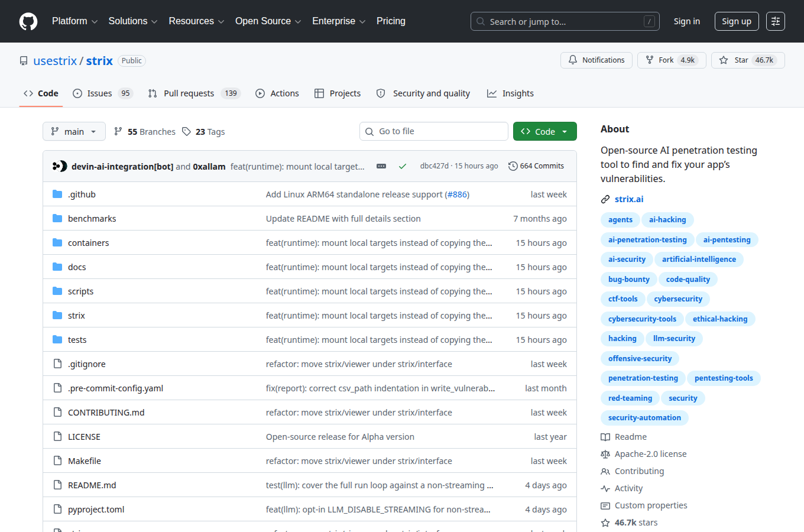Click the folder icon for containers
Image resolution: width=804 pixels, height=532 pixels.
pos(57,242)
